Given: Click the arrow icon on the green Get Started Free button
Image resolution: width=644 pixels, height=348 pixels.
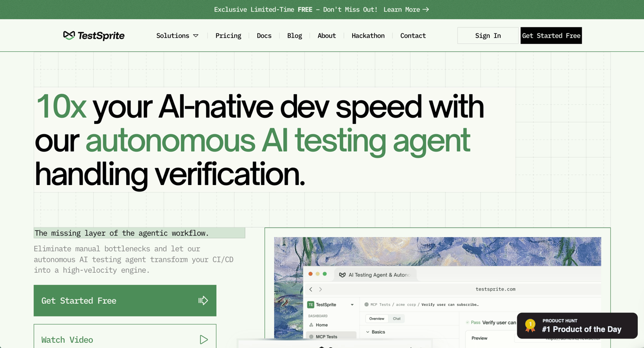Looking at the screenshot, I should (203, 300).
